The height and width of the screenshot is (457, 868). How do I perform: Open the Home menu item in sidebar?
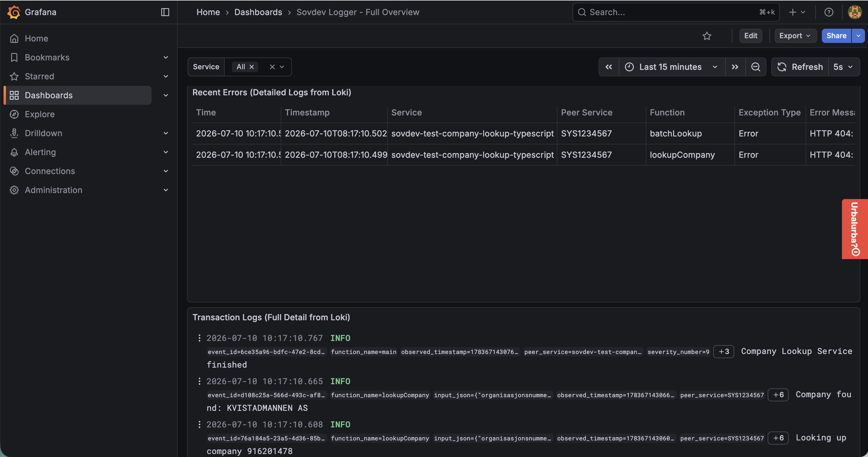click(x=36, y=38)
